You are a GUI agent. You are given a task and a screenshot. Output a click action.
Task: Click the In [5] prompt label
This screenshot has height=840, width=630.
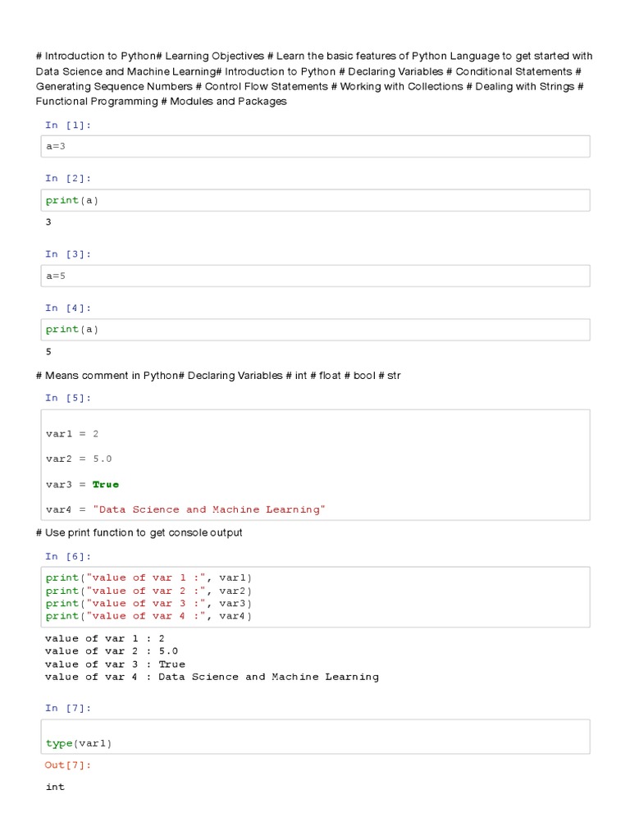(x=68, y=398)
